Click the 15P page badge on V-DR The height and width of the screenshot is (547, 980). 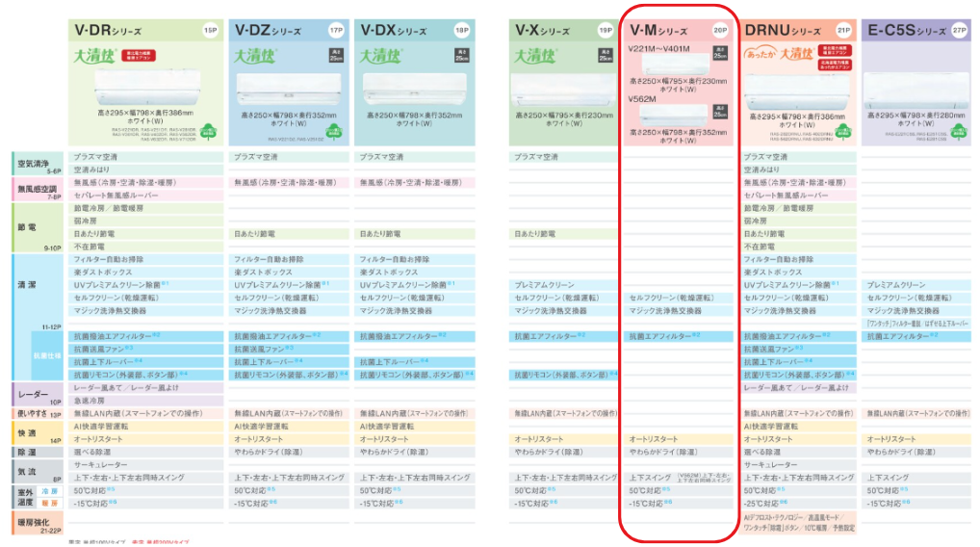[x=211, y=30]
